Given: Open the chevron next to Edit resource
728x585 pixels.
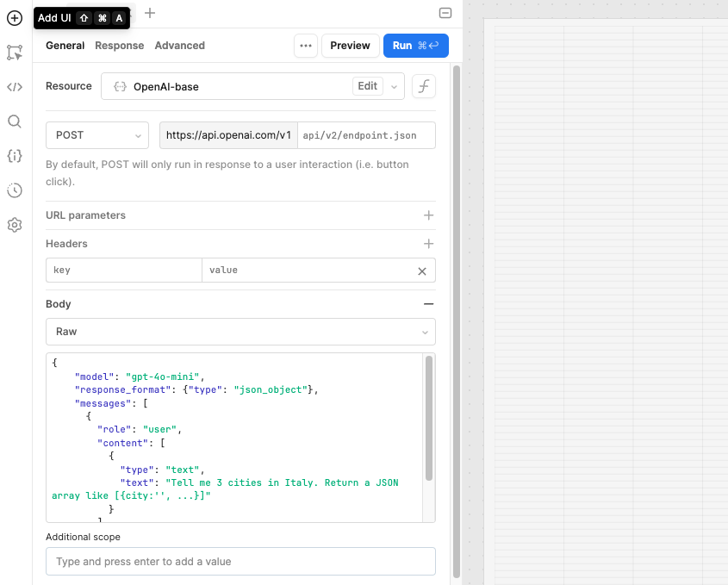Looking at the screenshot, I should tap(393, 85).
